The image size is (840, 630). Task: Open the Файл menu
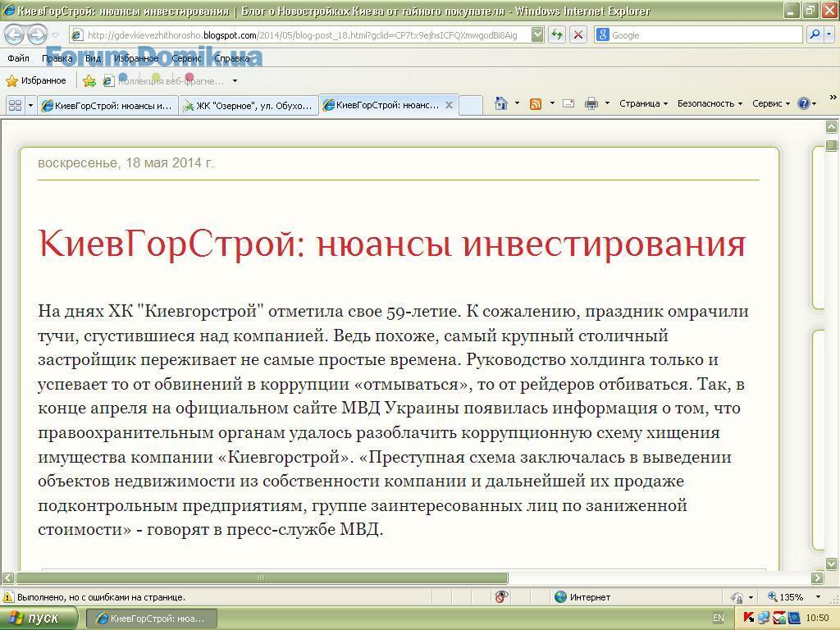coord(18,58)
